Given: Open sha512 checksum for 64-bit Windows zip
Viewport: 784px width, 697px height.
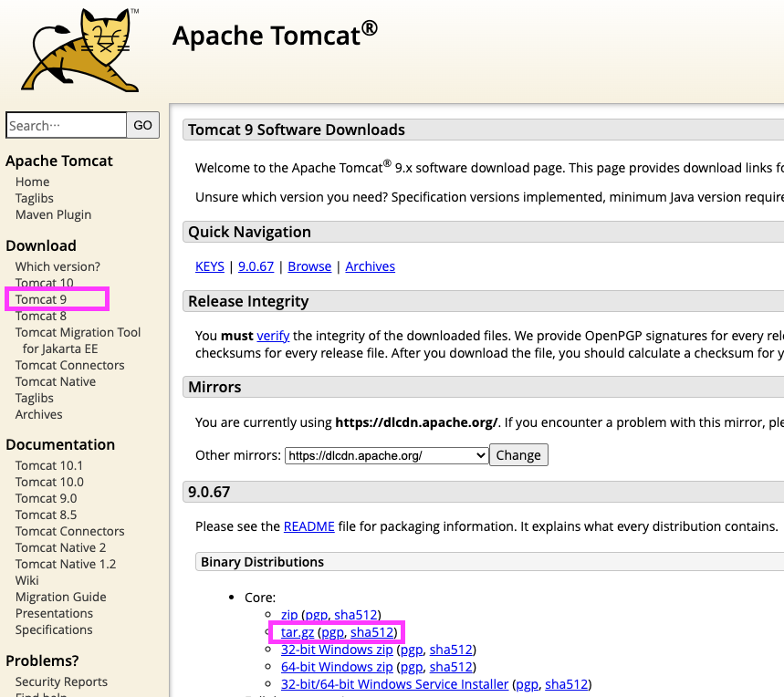Looking at the screenshot, I should tap(451, 667).
